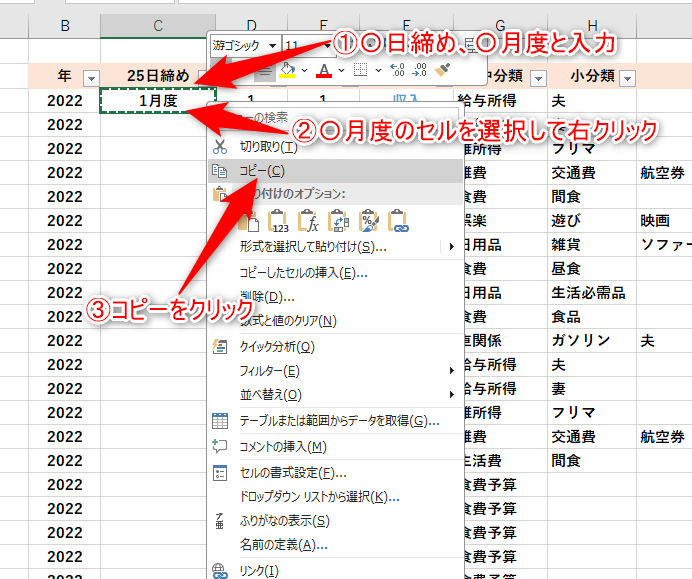Select column H header
The width and height of the screenshot is (692, 579).
[x=592, y=26]
